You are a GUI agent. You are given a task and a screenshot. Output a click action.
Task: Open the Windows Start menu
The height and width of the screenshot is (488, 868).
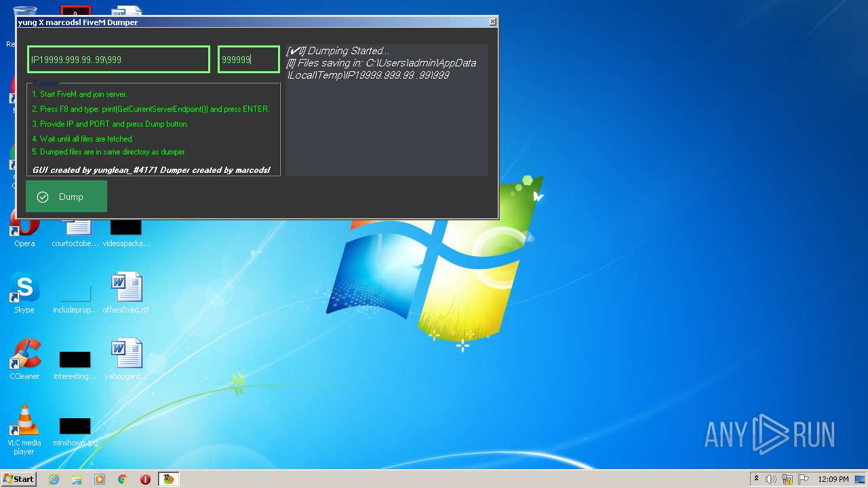[x=19, y=479]
